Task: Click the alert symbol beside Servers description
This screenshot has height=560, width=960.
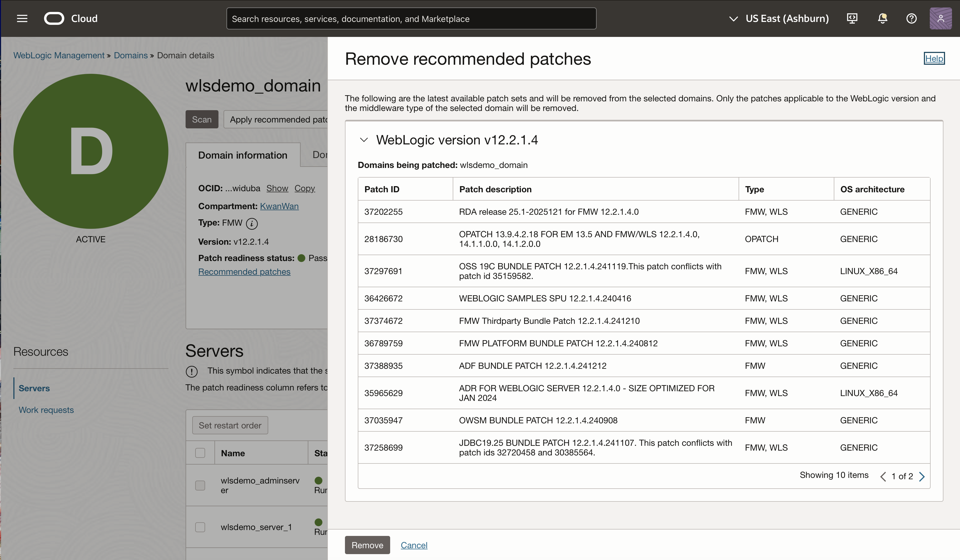Action: tap(192, 371)
